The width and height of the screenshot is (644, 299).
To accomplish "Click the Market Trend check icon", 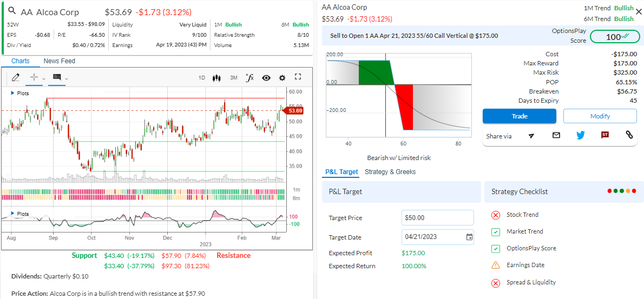I will click(x=496, y=232).
